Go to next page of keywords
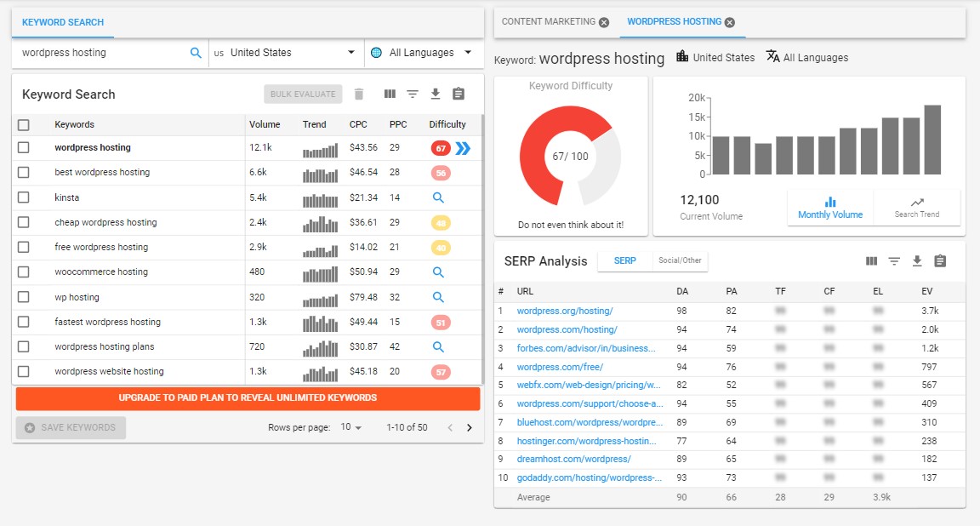This screenshot has height=526, width=980. (x=469, y=428)
